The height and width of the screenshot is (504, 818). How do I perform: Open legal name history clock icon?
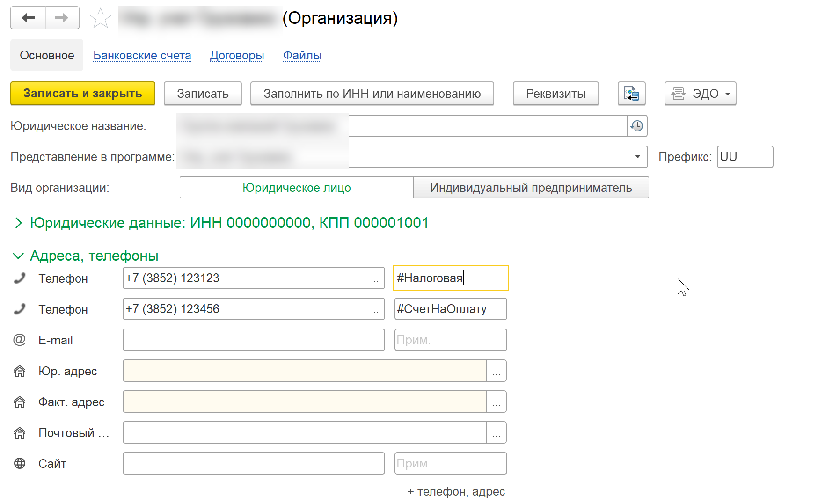coord(637,126)
